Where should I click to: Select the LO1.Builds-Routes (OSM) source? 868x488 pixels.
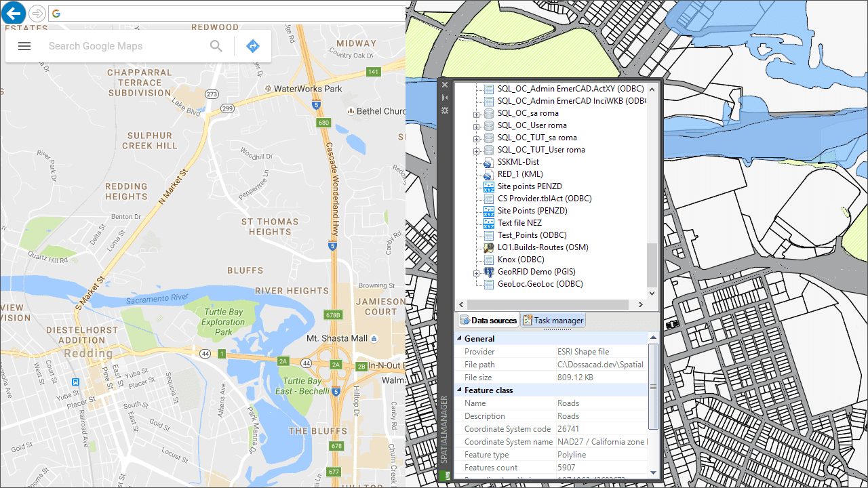pos(542,247)
